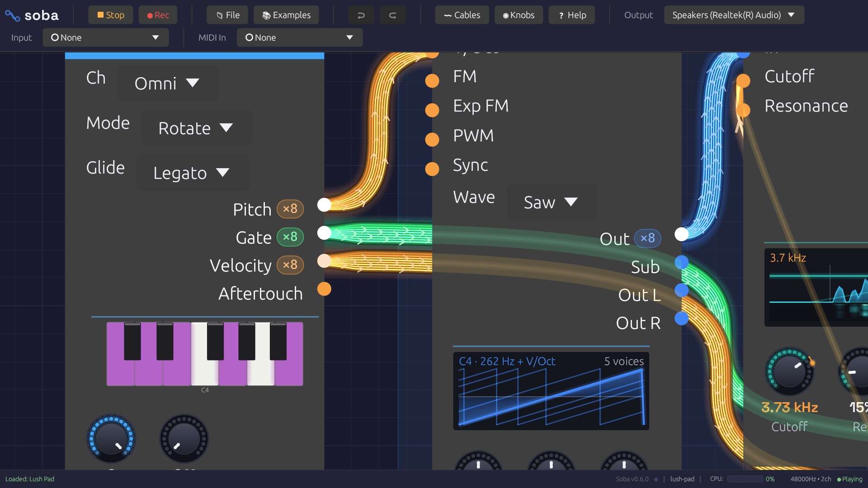
Task: Open the Examples menu
Action: [286, 15]
